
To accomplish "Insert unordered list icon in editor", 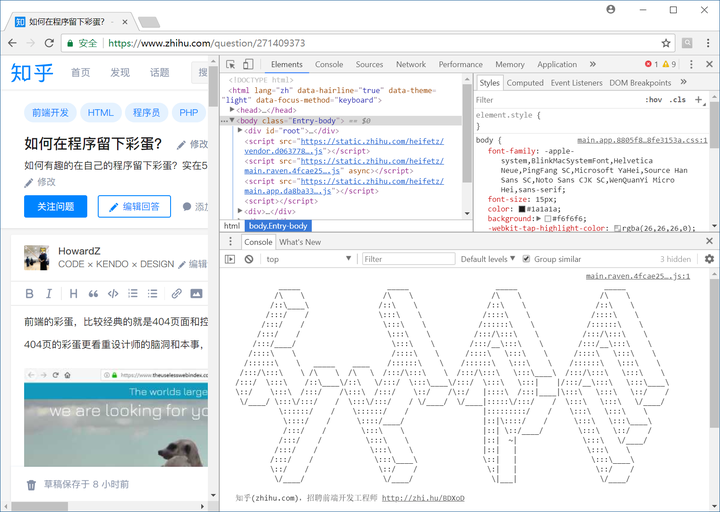I will pos(152,293).
